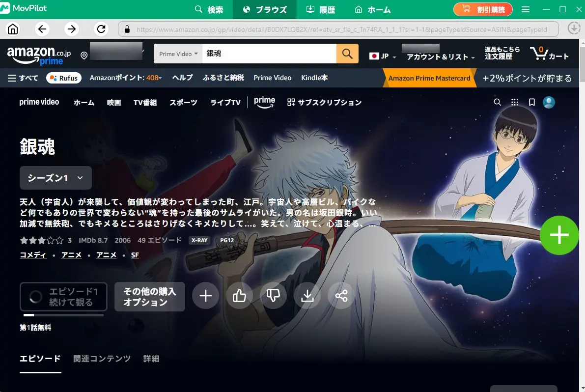
Task: Click the thumbs down dislike icon
Action: [x=274, y=296]
